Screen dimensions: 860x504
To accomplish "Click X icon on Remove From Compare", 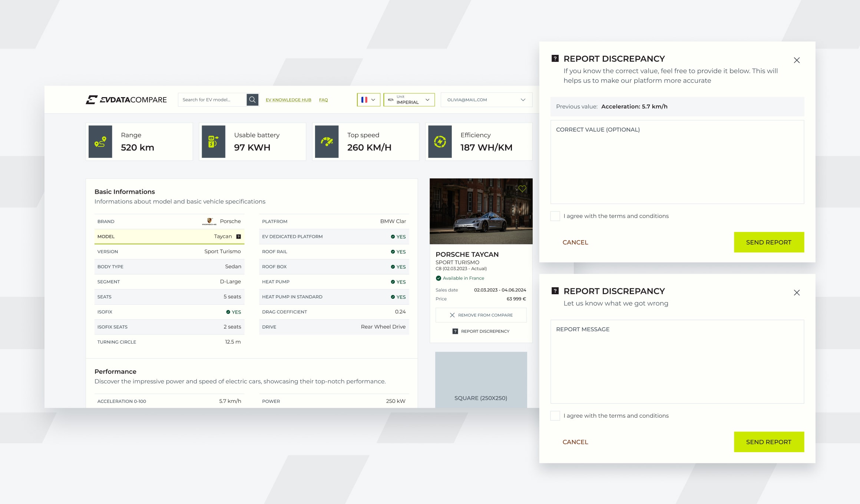I will click(x=452, y=315).
